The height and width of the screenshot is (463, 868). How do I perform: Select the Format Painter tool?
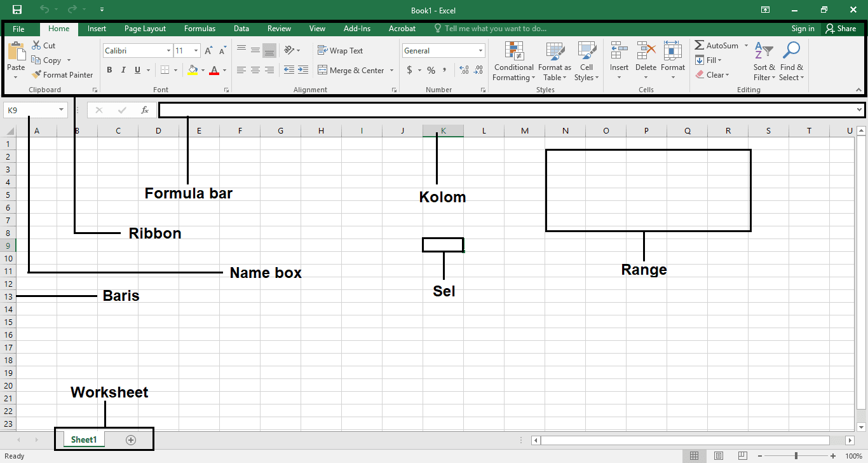tap(62, 74)
